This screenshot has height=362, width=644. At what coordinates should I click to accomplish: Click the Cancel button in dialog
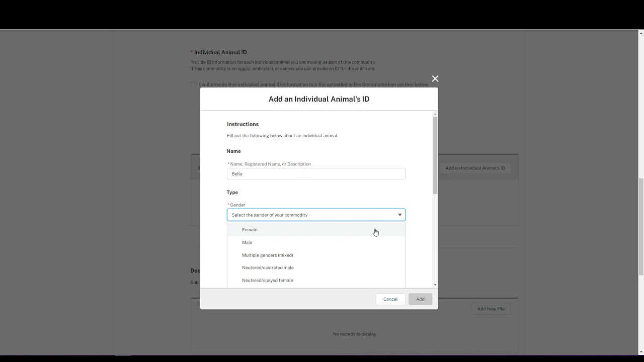pyautogui.click(x=390, y=299)
